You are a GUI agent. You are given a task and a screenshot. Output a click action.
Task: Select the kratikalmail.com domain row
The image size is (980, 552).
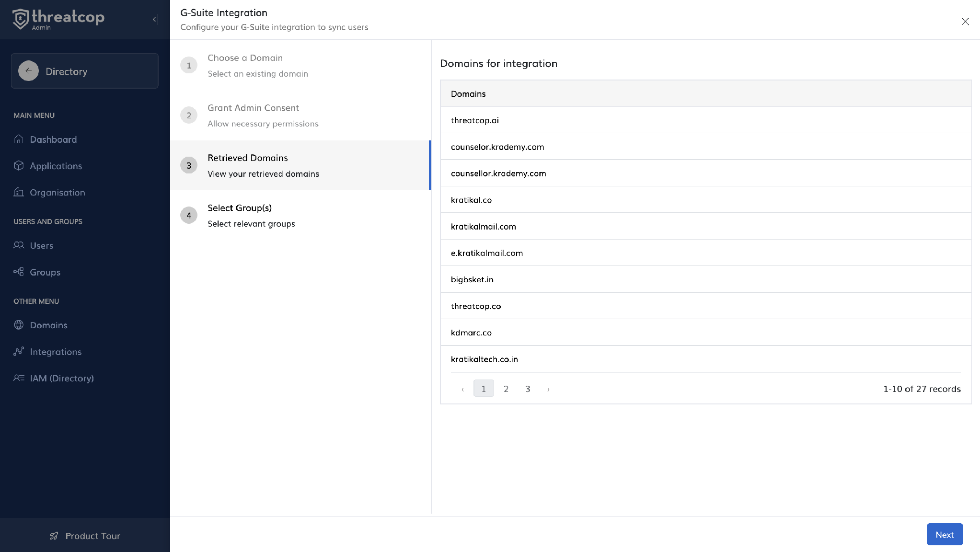click(x=705, y=226)
